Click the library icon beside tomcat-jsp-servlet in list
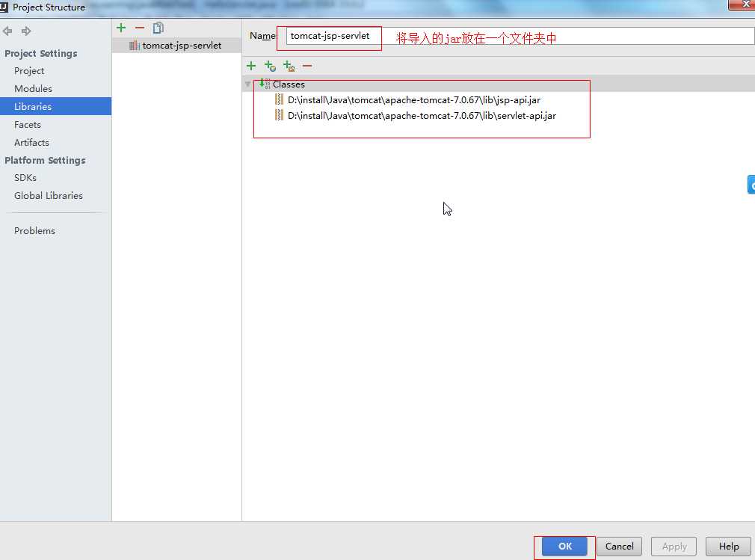The width and height of the screenshot is (755, 560). (x=135, y=46)
